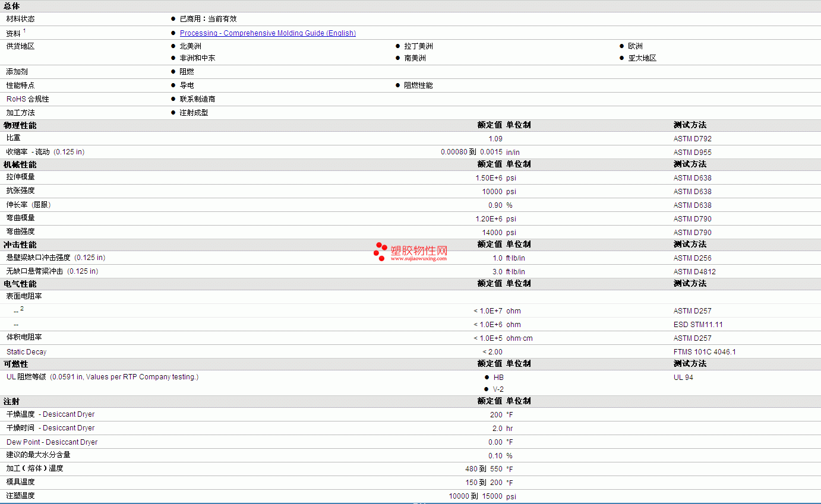Select the 无缺口悬臂梁冲击 row label
This screenshot has height=504, width=821.
click(52, 271)
